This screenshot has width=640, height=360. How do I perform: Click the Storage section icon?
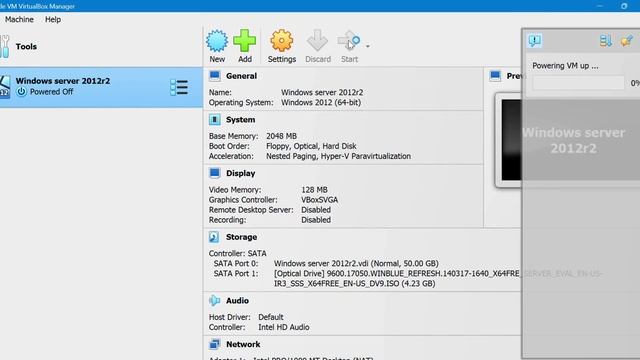(215, 237)
